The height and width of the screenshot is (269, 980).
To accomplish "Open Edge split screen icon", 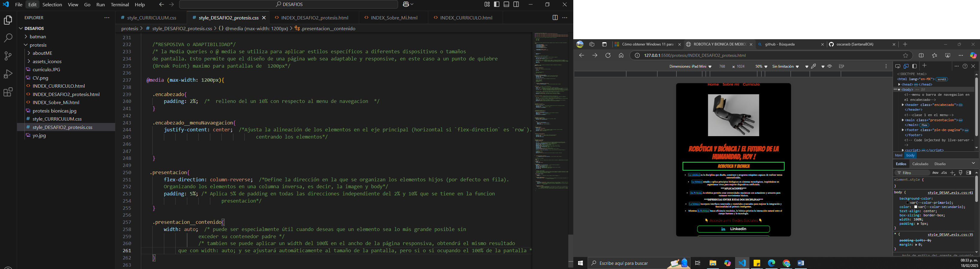I will 921,56.
